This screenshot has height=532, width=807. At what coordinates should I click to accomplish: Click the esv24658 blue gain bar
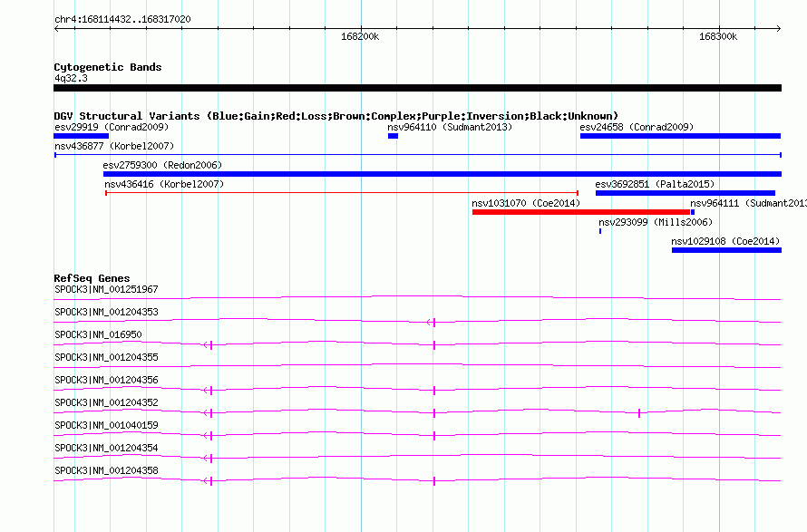point(680,136)
